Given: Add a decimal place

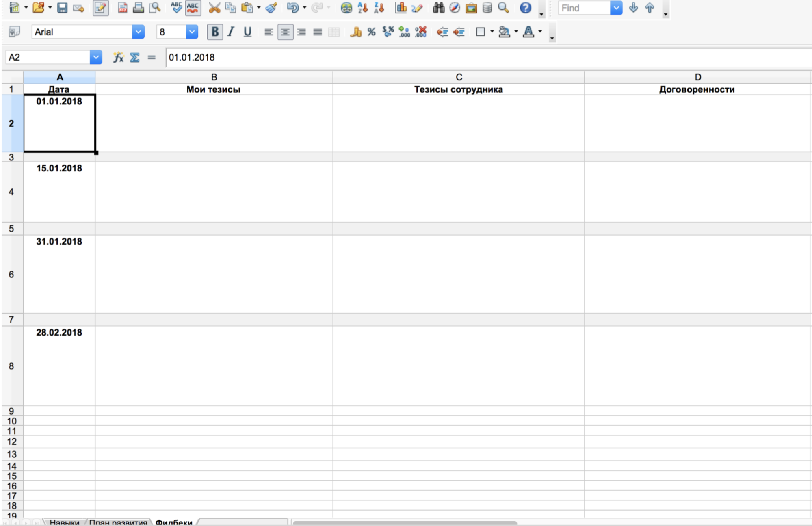Looking at the screenshot, I should click(x=404, y=32).
